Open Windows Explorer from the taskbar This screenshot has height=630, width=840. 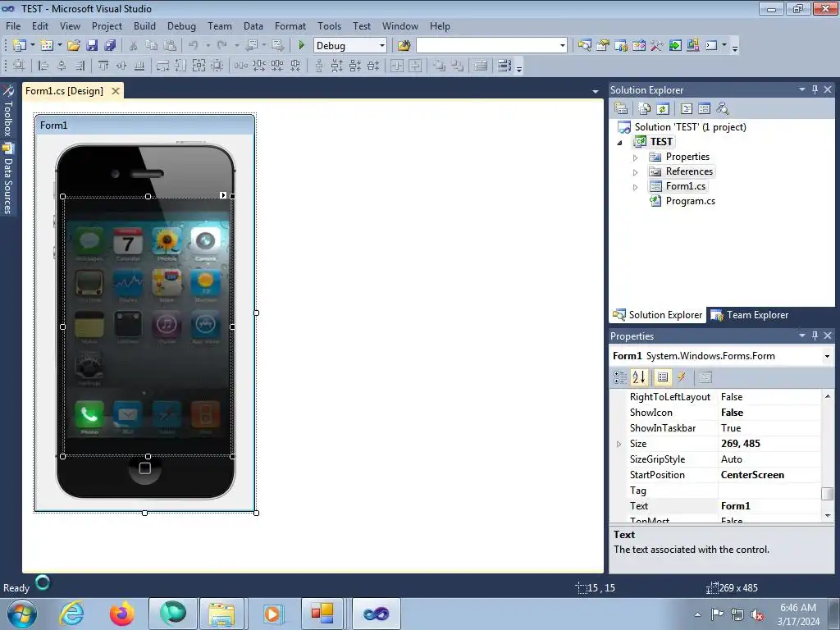[221, 614]
